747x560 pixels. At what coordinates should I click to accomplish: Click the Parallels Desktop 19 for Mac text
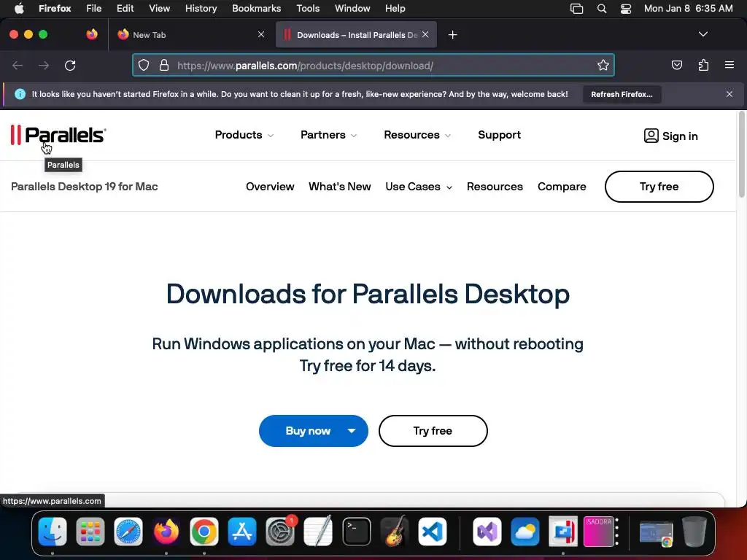pyautogui.click(x=85, y=187)
